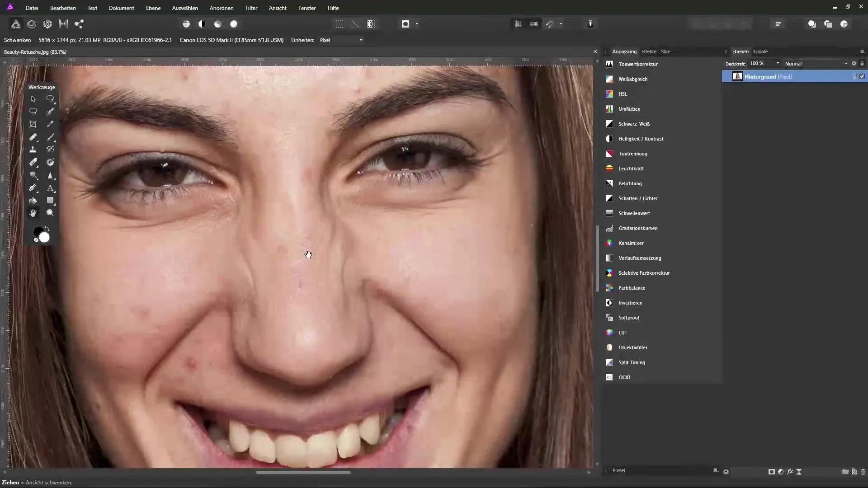868x488 pixels.
Task: Switch to the Export Persona
Action: tap(79, 24)
